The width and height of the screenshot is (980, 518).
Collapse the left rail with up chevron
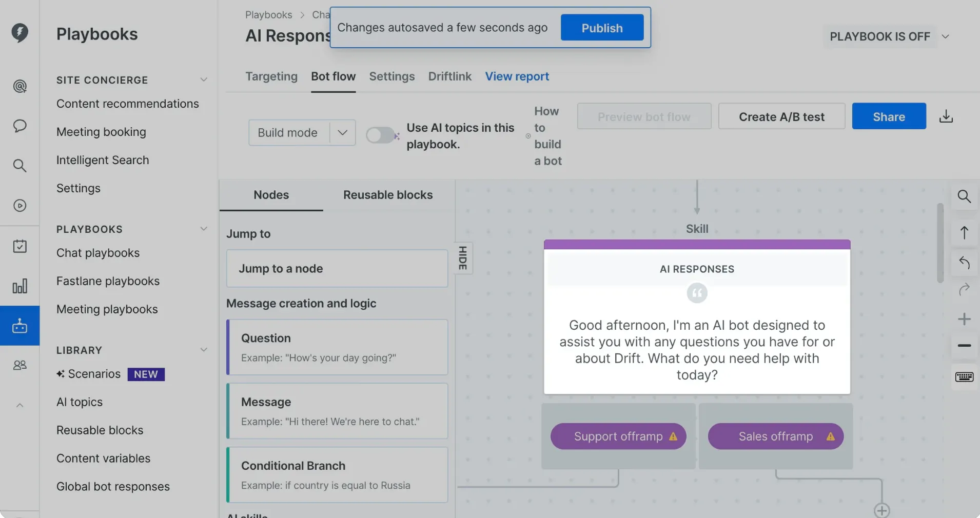19,405
